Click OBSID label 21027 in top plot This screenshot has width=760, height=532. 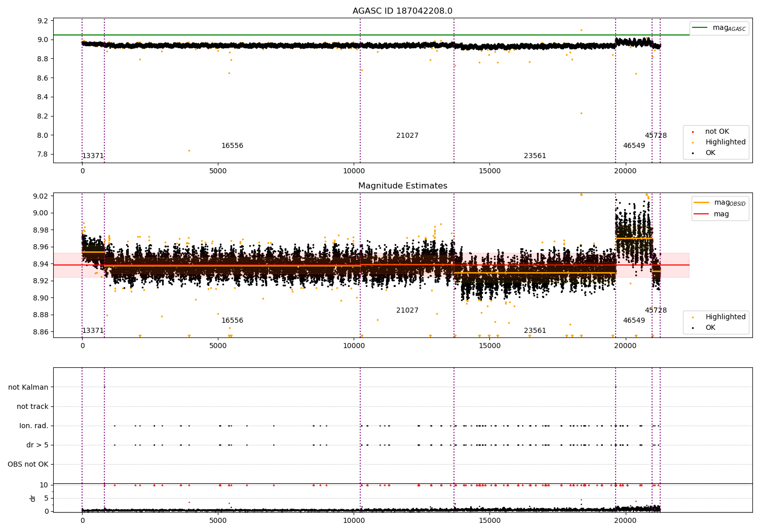[x=407, y=136]
